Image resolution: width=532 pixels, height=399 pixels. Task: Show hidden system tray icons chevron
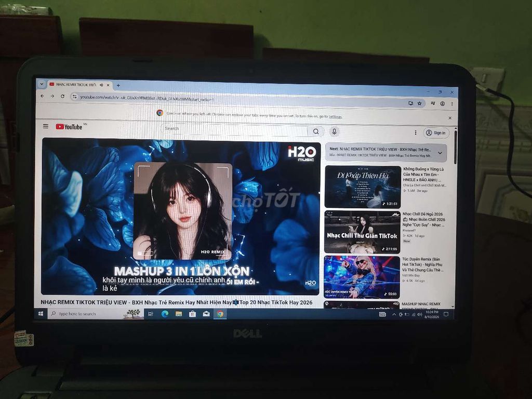tap(394, 314)
